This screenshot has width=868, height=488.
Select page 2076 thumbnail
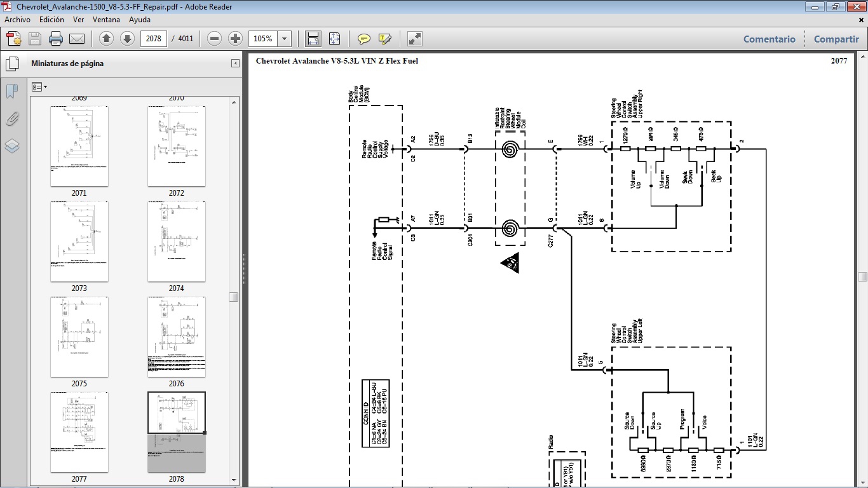coord(177,337)
